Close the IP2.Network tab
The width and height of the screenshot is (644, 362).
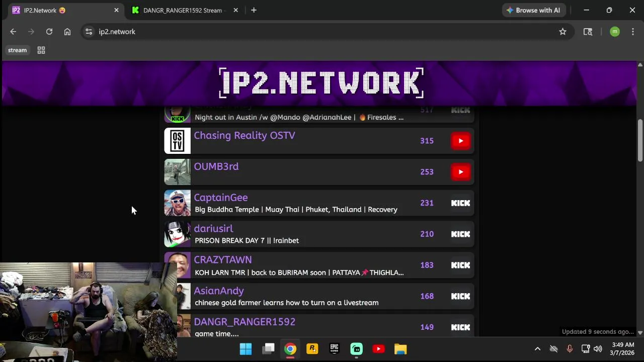[116, 10]
